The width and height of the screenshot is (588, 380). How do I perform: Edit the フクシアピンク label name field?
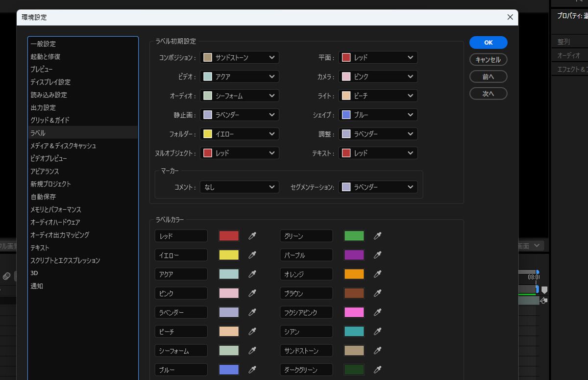307,312
